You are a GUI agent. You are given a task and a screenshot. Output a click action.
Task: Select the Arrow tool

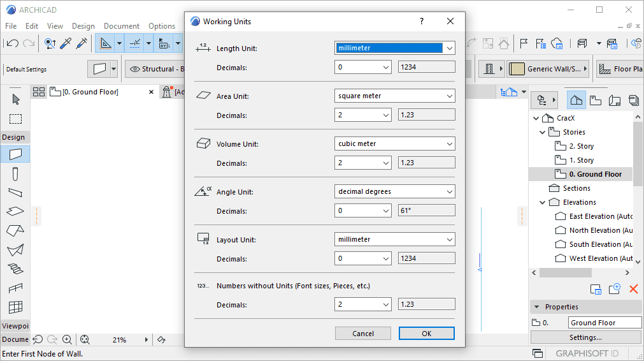16,99
